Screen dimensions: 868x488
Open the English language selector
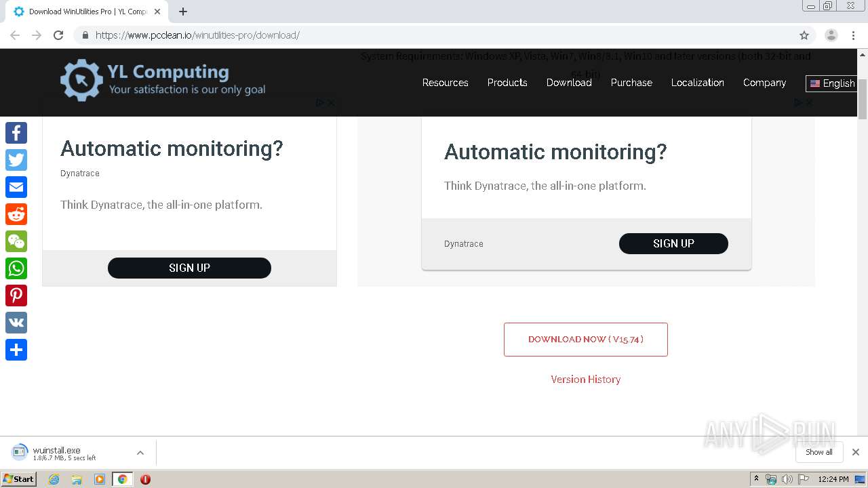[832, 83]
